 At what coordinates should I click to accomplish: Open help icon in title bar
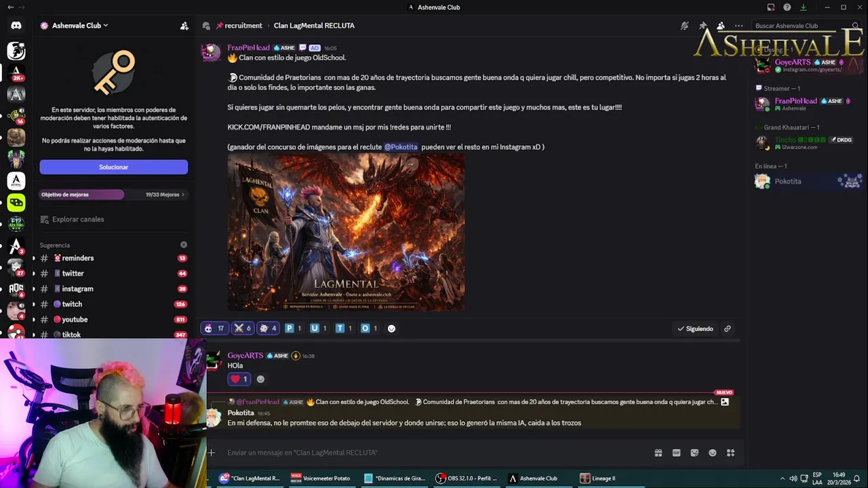(787, 7)
